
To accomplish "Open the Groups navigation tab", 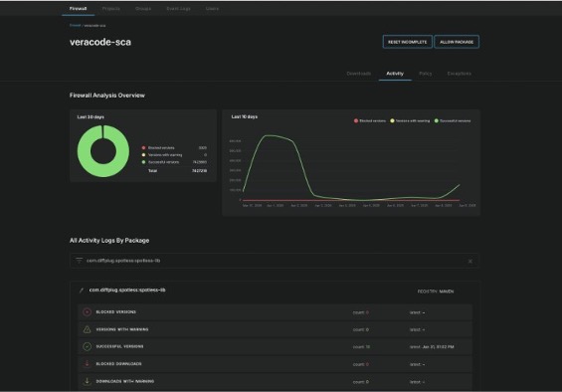I will point(143,8).
